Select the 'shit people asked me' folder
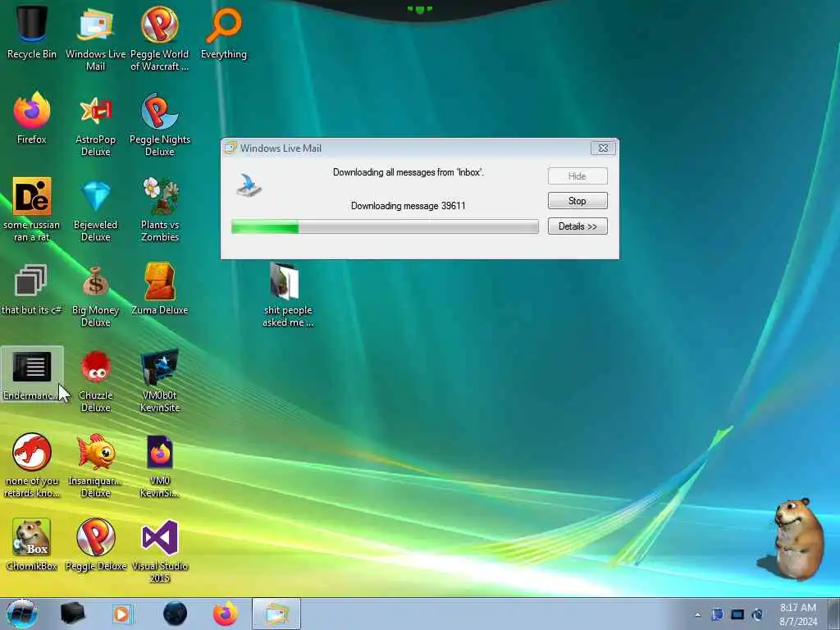 click(288, 294)
